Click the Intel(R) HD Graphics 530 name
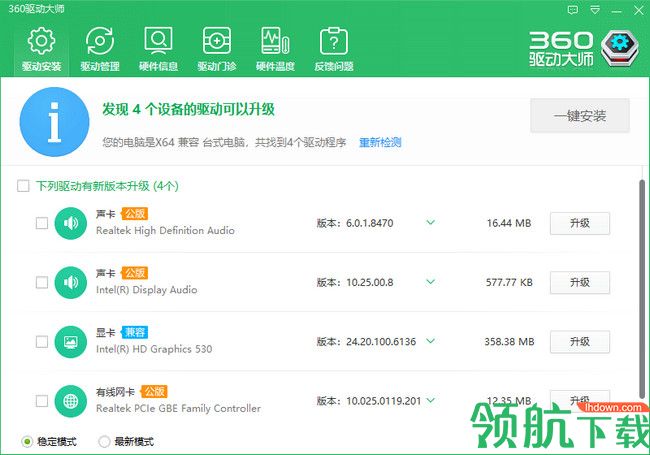The image size is (650, 455). coord(154,349)
